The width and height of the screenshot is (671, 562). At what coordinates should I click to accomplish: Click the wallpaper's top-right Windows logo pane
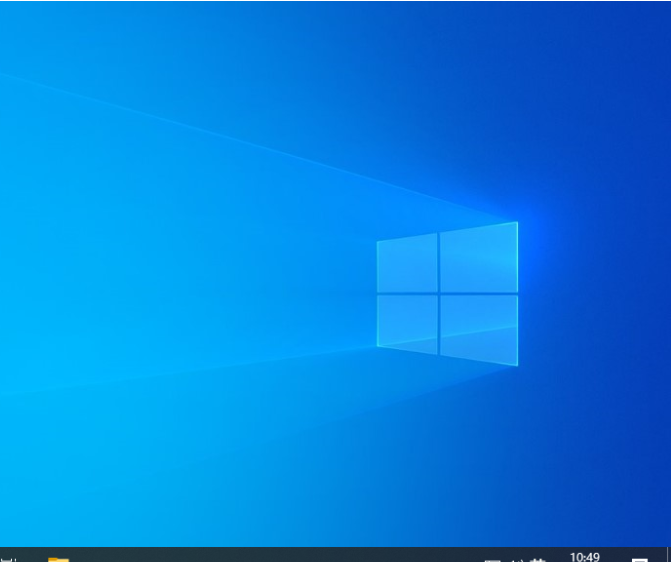pos(479,257)
